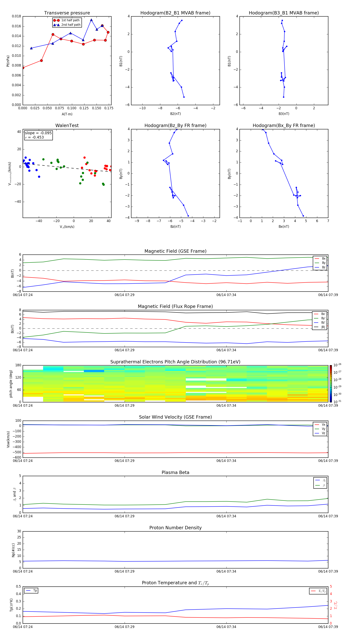Click the "Np(#/cc)" axis label
351x644 pixels.
[x=13, y=550]
